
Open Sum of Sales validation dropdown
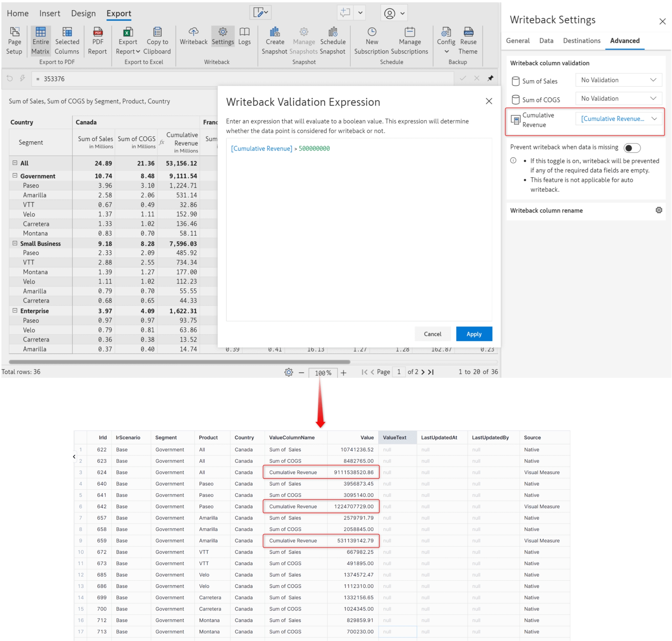click(619, 80)
